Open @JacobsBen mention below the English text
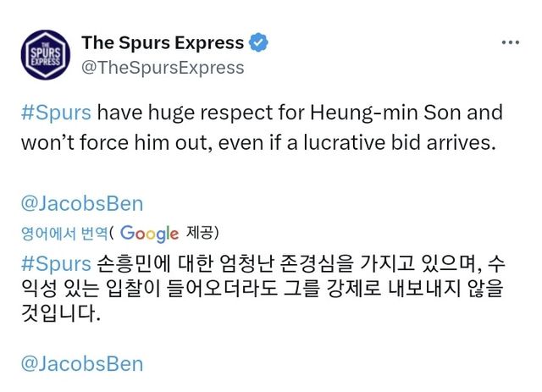 tap(82, 203)
